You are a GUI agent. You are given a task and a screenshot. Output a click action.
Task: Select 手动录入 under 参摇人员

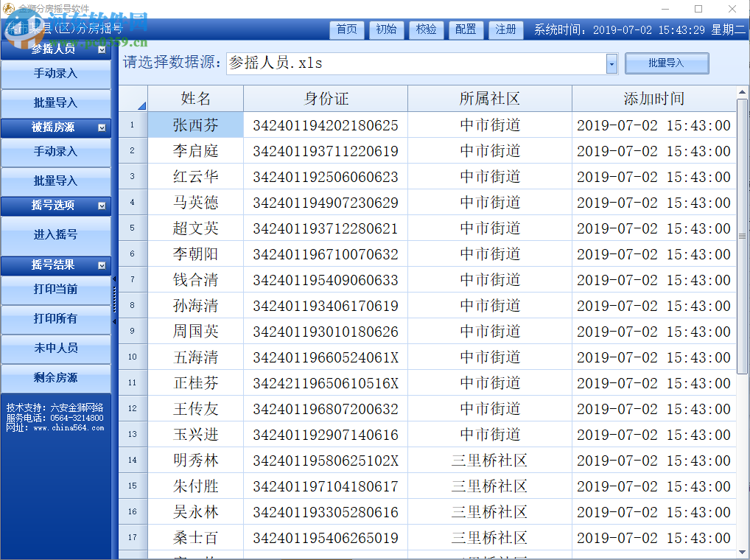point(55,74)
